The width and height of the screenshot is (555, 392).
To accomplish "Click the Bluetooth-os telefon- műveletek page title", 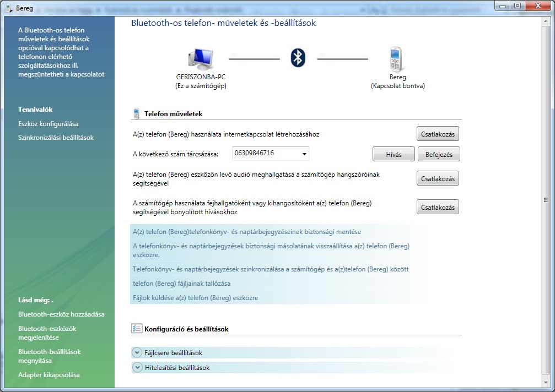I will coord(224,23).
